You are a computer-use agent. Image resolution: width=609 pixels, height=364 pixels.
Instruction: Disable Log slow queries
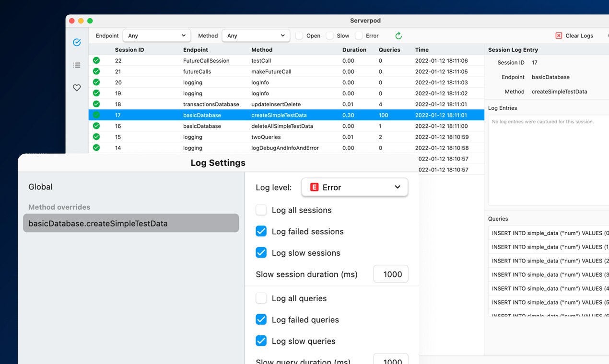coord(261,341)
